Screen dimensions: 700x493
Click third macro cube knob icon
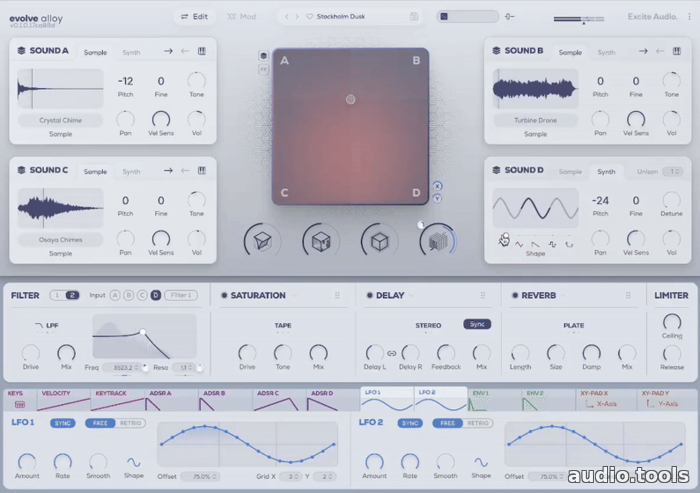pyautogui.click(x=379, y=242)
